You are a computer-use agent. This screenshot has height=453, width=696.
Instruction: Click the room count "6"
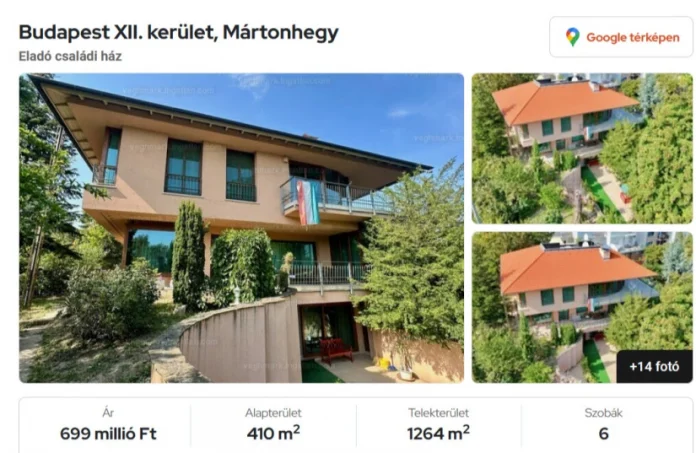tap(604, 433)
